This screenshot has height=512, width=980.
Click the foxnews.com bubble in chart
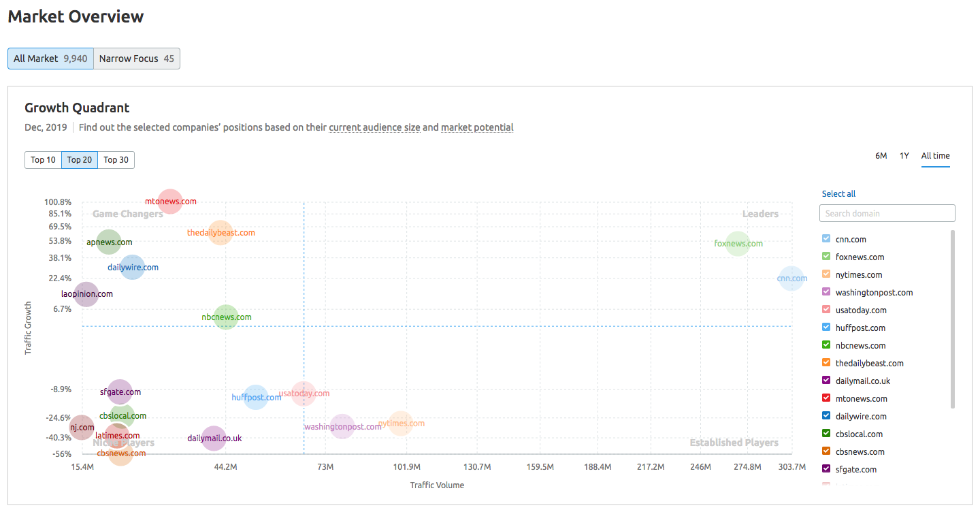click(x=738, y=243)
